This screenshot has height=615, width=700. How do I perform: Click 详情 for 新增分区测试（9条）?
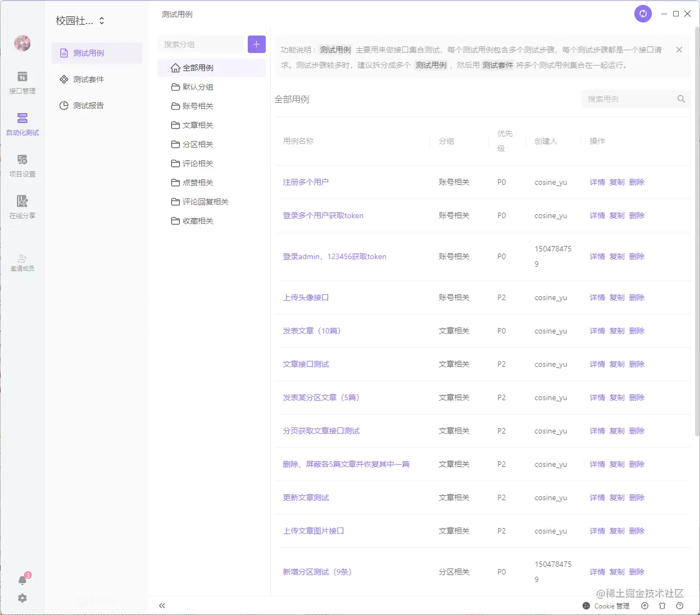pyautogui.click(x=597, y=572)
